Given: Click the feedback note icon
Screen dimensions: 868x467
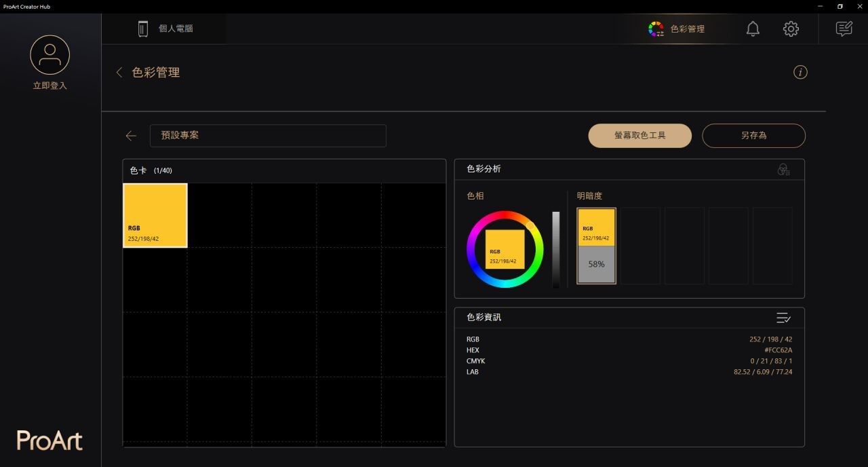Looking at the screenshot, I should tap(844, 29).
